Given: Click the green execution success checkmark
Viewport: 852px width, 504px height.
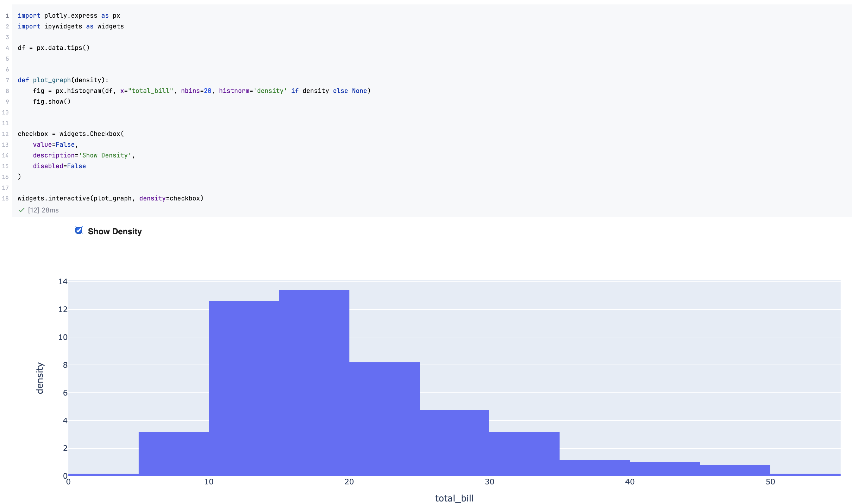Looking at the screenshot, I should tap(22, 210).
